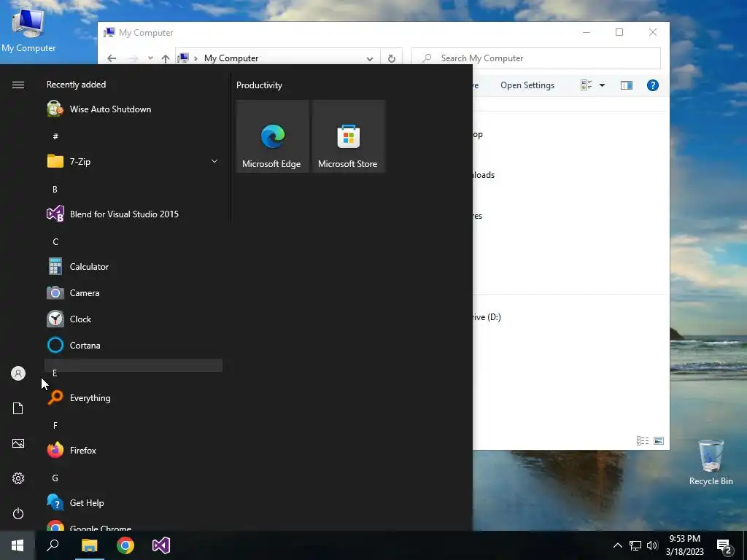This screenshot has height=560, width=747.
Task: Open the notification center icon
Action: pyautogui.click(x=724, y=545)
